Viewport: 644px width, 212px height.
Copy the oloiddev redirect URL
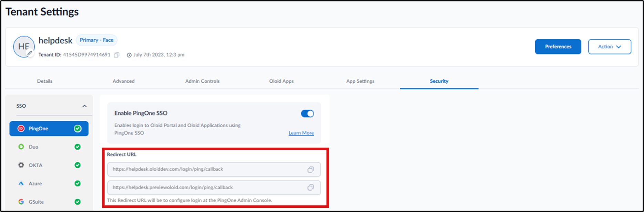tap(311, 169)
